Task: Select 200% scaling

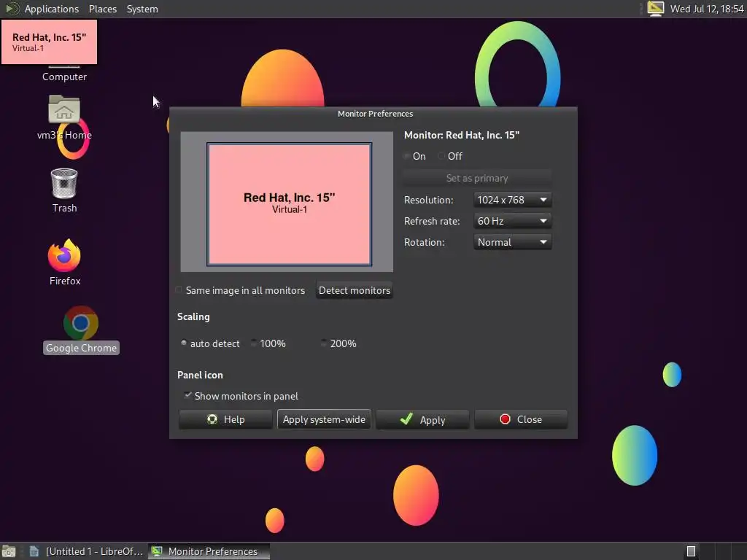Action: [338, 343]
